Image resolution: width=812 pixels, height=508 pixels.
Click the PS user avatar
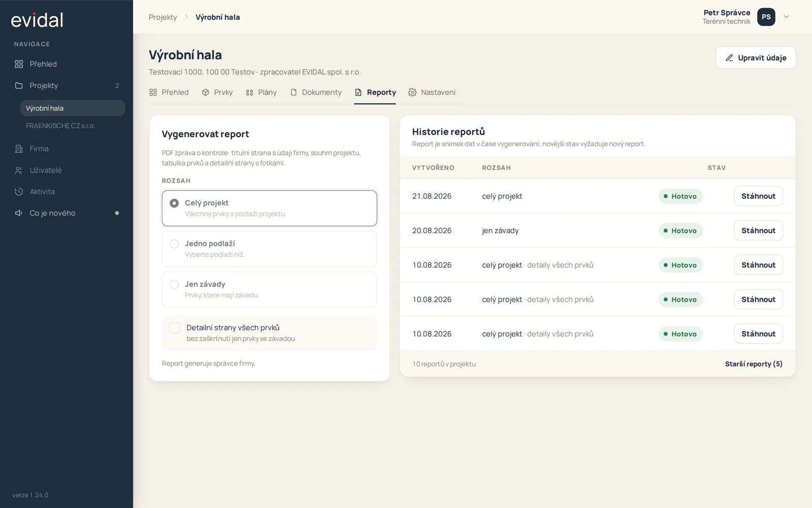[766, 17]
